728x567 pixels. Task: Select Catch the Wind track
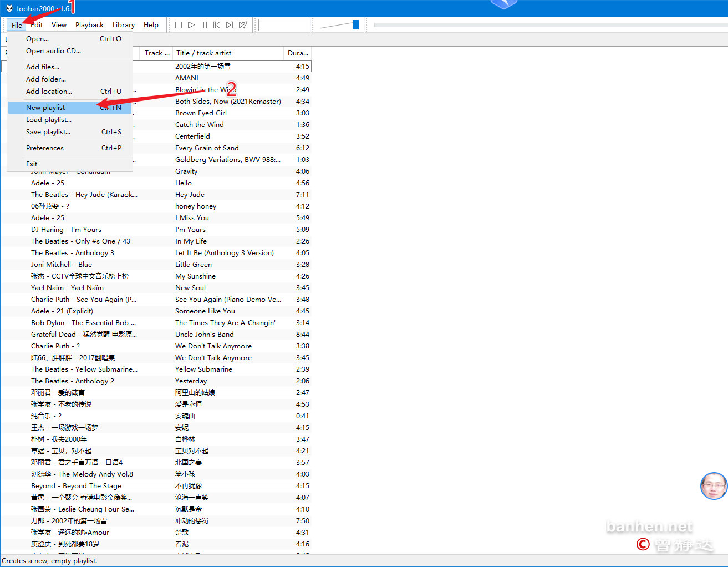click(200, 125)
